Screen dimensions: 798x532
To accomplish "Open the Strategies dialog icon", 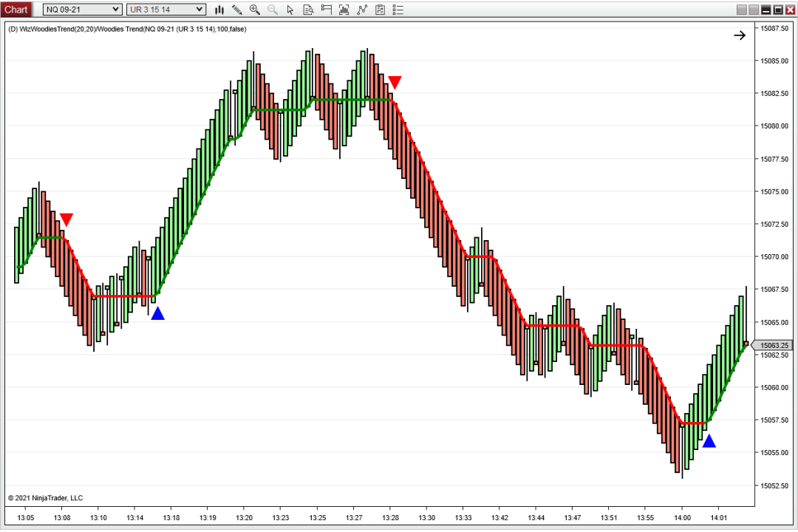I will click(x=380, y=10).
